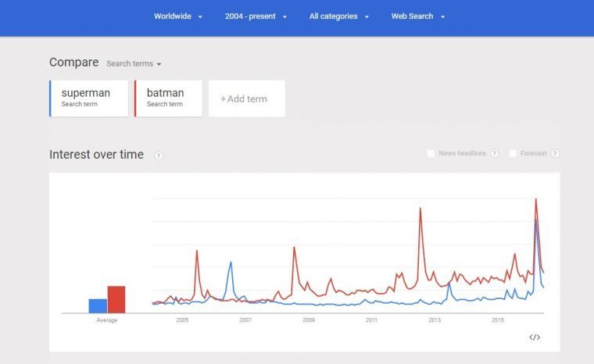594x364 pixels.
Task: Open the Worldwide region dropdown
Action: (x=177, y=16)
